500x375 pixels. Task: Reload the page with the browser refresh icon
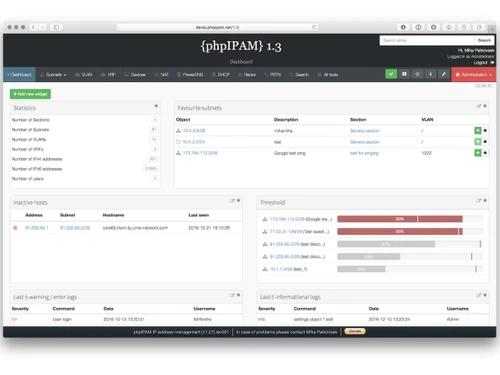tap(314, 27)
